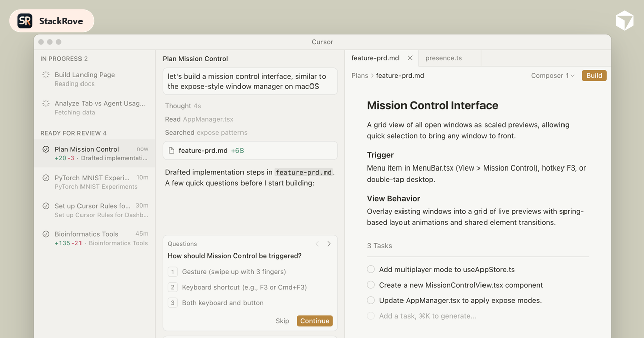The width and height of the screenshot is (644, 338).
Task: Open the feature-prd.md file card showing +68
Action: point(250,150)
